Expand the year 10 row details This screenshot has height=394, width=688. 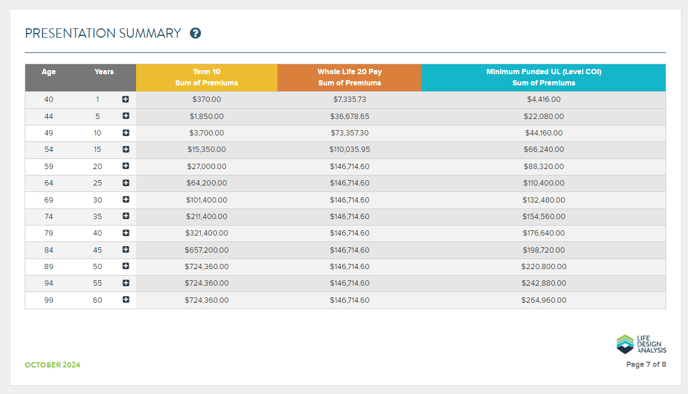[125, 133]
